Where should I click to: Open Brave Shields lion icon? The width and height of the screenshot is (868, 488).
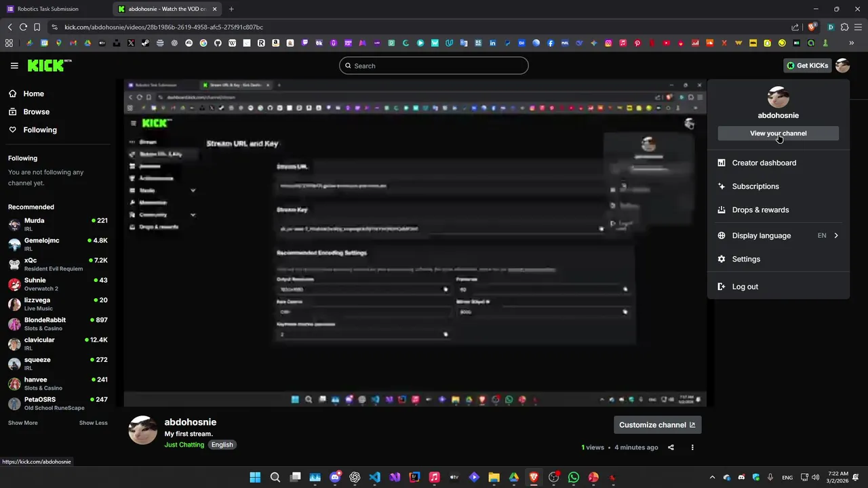coord(812,27)
